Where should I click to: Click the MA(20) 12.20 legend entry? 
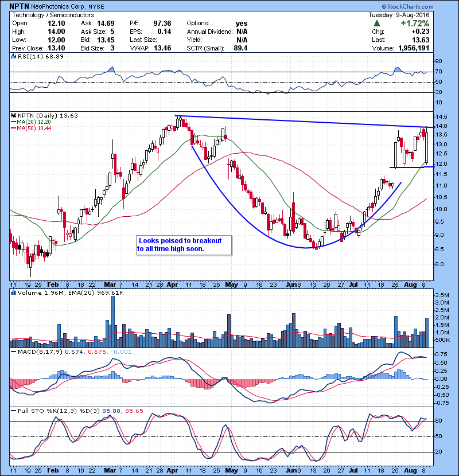(x=34, y=122)
